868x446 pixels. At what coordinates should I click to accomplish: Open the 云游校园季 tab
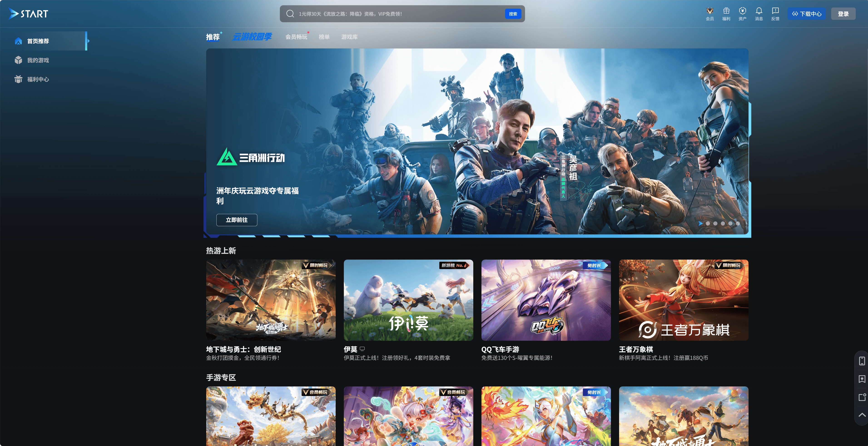point(252,37)
